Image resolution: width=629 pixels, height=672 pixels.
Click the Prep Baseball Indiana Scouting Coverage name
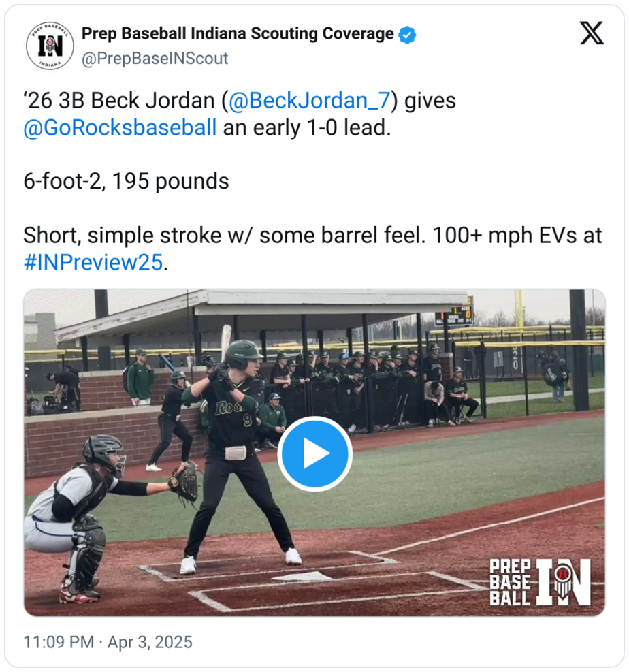point(238,33)
